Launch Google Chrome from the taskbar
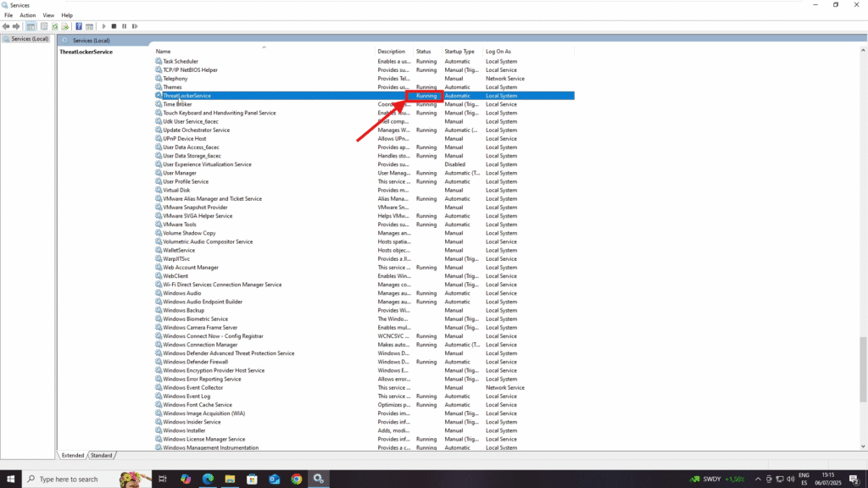868x488 pixels. pos(297,480)
